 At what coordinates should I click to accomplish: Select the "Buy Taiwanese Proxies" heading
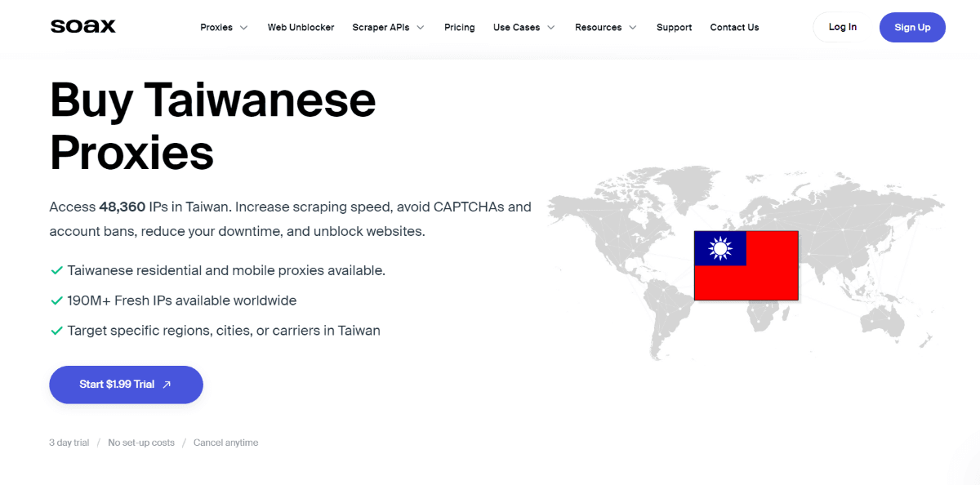pos(212,126)
